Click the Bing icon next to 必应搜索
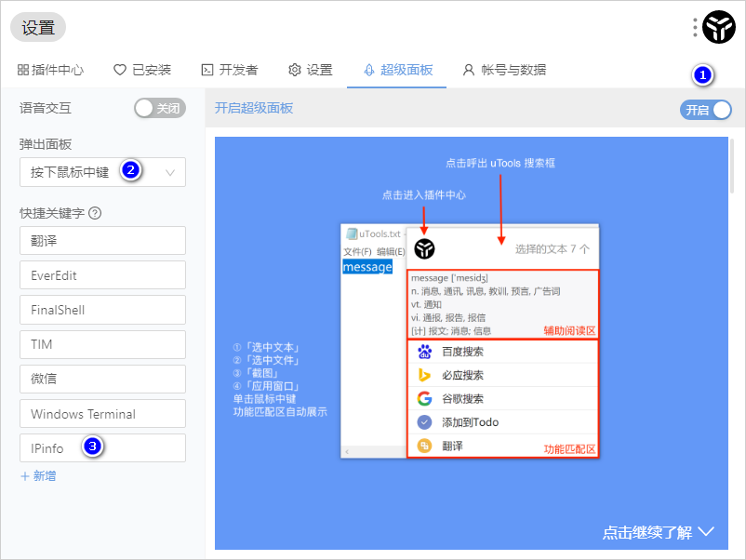Image resolution: width=746 pixels, height=560 pixels. click(424, 375)
